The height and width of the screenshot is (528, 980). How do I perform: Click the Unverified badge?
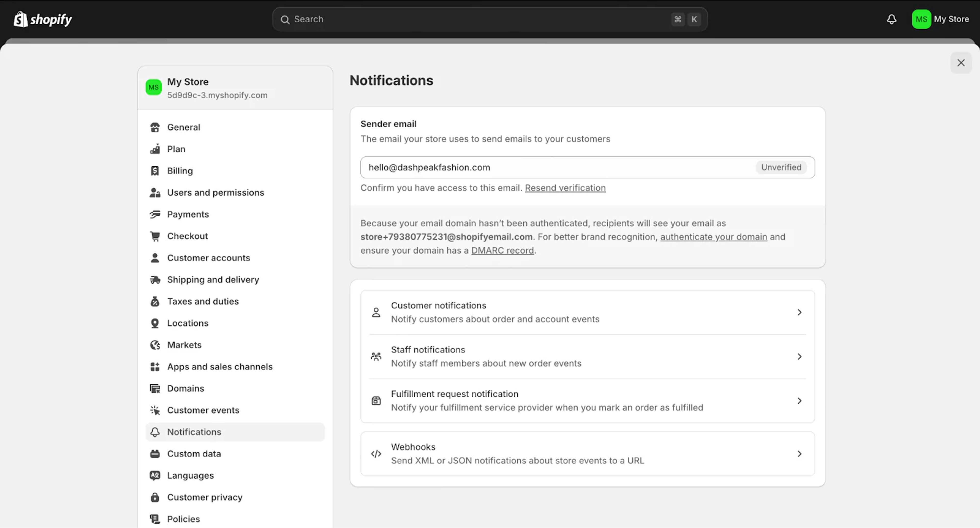tap(781, 167)
